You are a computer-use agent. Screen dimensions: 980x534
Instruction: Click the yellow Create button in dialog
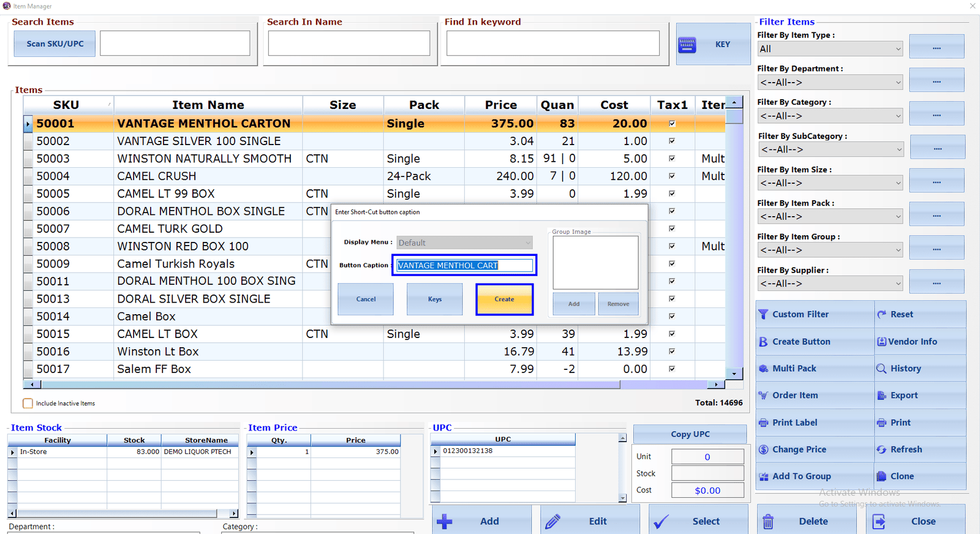click(505, 299)
